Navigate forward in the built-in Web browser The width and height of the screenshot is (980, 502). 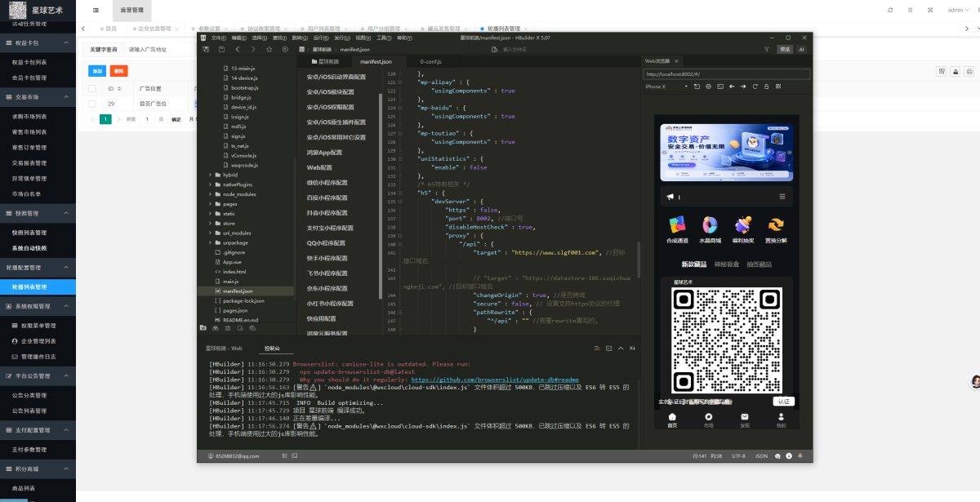pos(744,87)
